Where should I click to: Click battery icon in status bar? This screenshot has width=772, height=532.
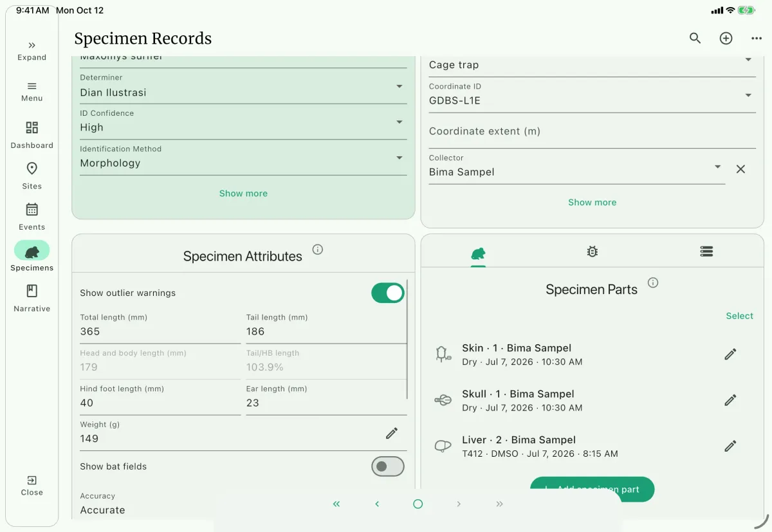746,10
